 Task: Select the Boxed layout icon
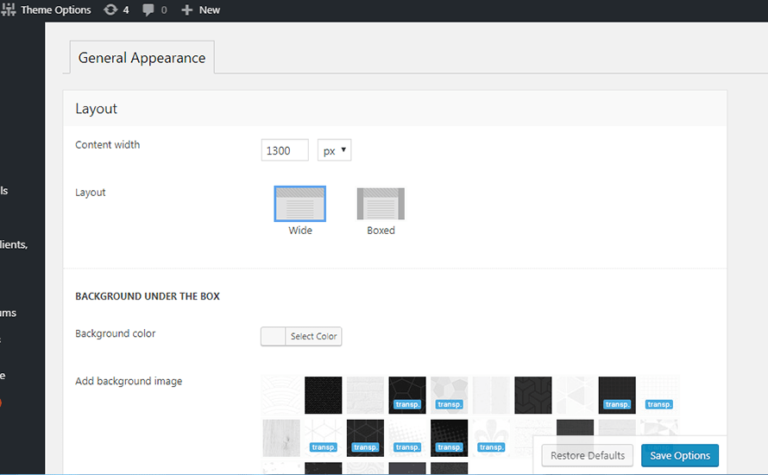(x=381, y=203)
